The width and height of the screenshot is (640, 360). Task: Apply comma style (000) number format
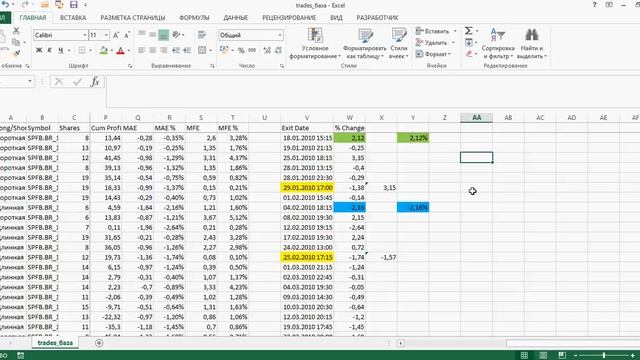pos(252,50)
